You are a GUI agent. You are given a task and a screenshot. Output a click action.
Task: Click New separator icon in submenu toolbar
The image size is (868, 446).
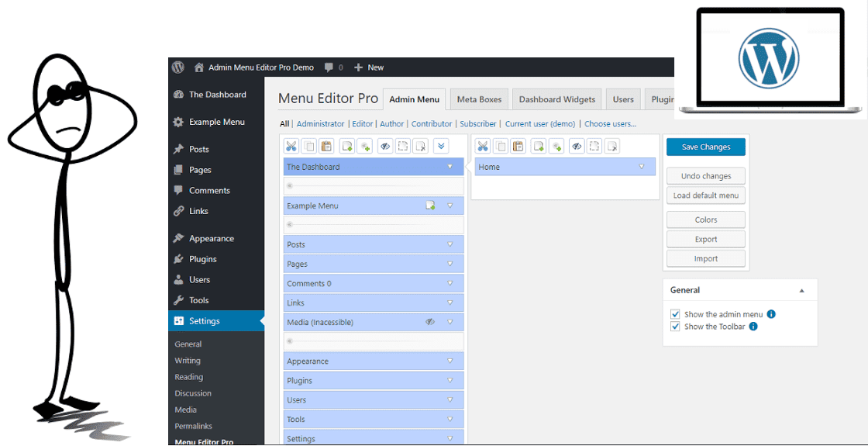pos(556,147)
